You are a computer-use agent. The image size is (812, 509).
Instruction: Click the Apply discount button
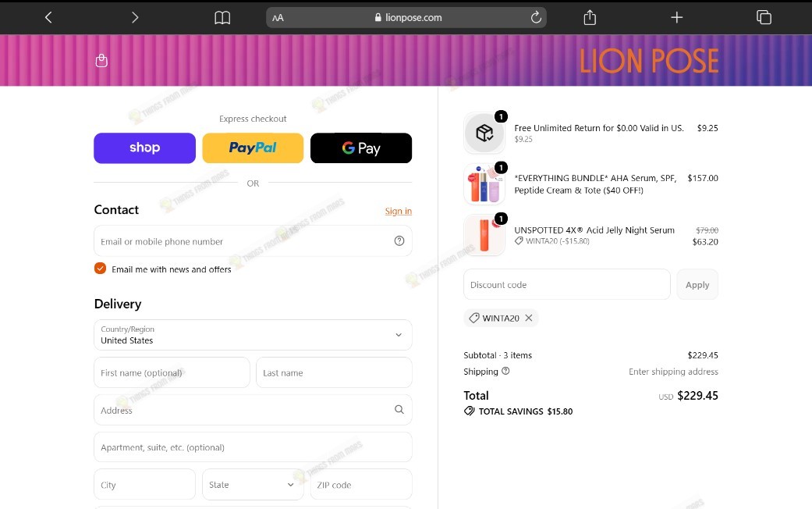coord(697,285)
